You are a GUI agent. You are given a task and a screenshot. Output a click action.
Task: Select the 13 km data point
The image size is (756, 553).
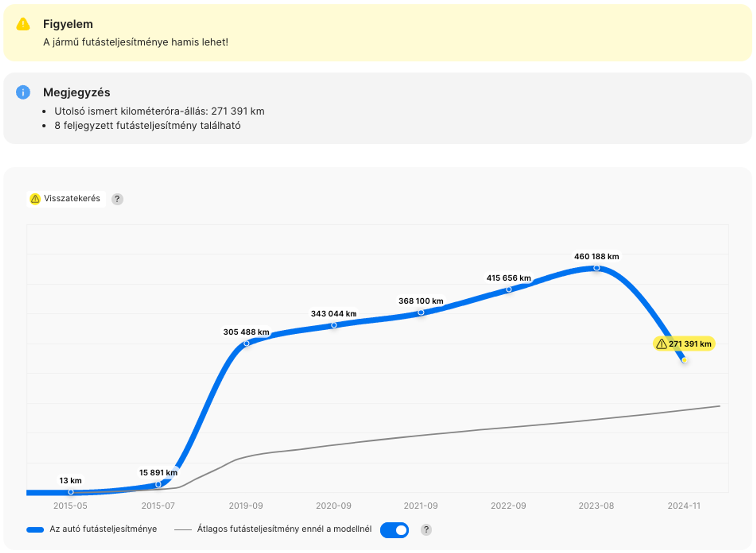click(x=71, y=492)
